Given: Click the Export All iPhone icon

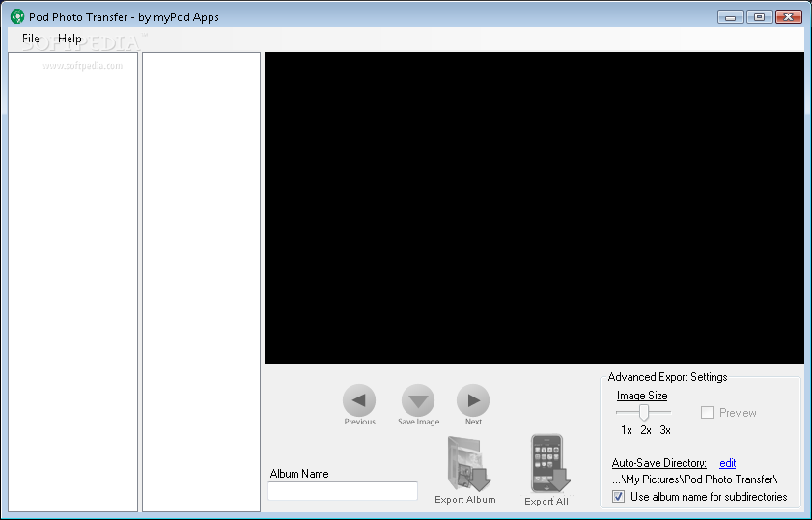Looking at the screenshot, I should [x=547, y=465].
